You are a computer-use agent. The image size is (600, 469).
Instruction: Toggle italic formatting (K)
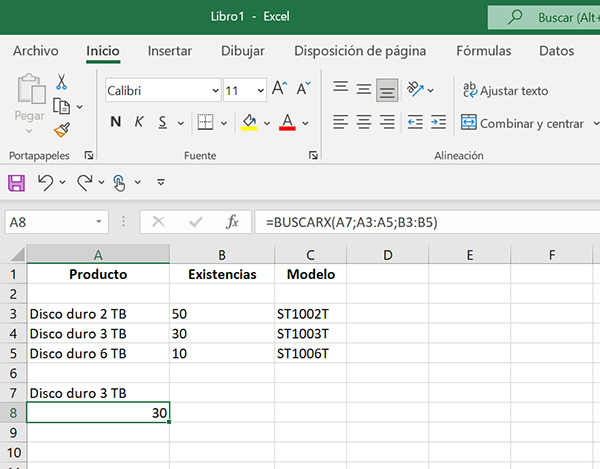[x=138, y=123]
